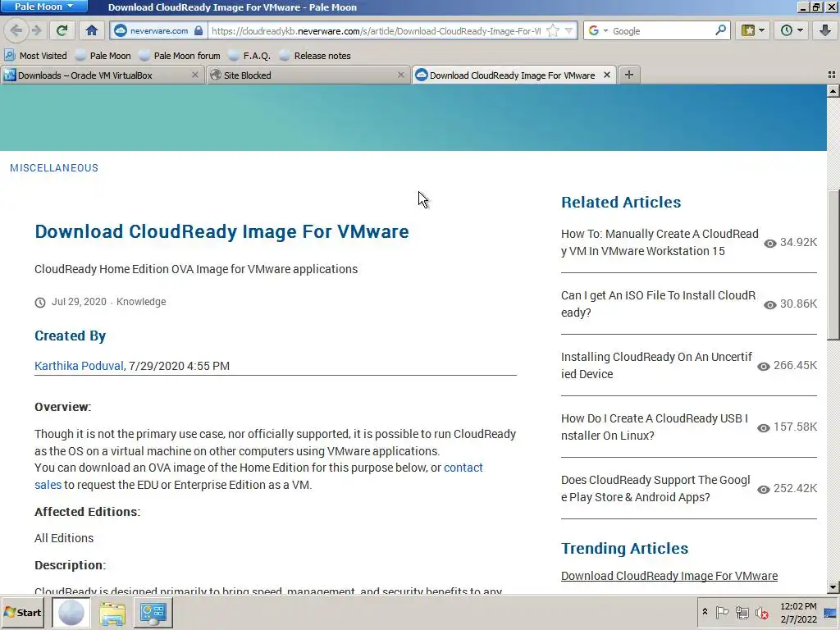Open the MISCELLANEOUS category link
840x630 pixels.
pos(54,167)
